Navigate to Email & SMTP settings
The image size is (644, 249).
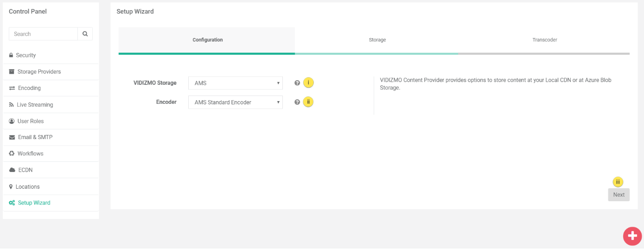pyautogui.click(x=35, y=137)
